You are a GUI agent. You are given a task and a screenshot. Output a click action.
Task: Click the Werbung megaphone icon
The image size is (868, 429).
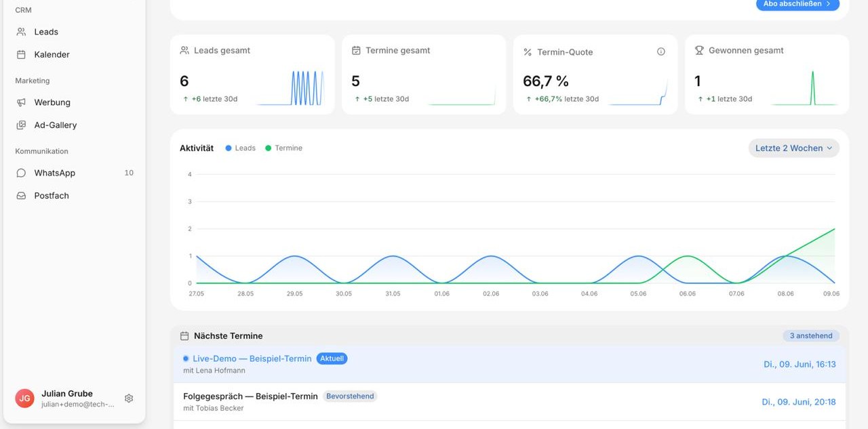(x=21, y=102)
